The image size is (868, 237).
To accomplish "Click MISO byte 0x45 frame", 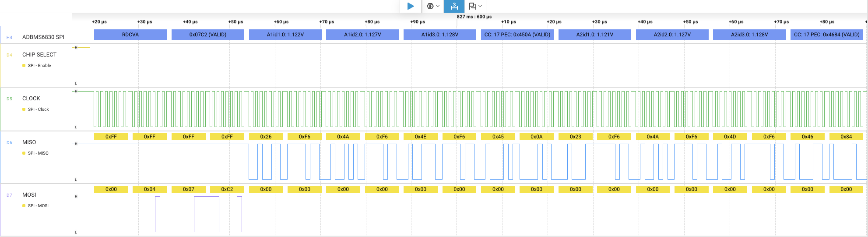I will pyautogui.click(x=498, y=137).
